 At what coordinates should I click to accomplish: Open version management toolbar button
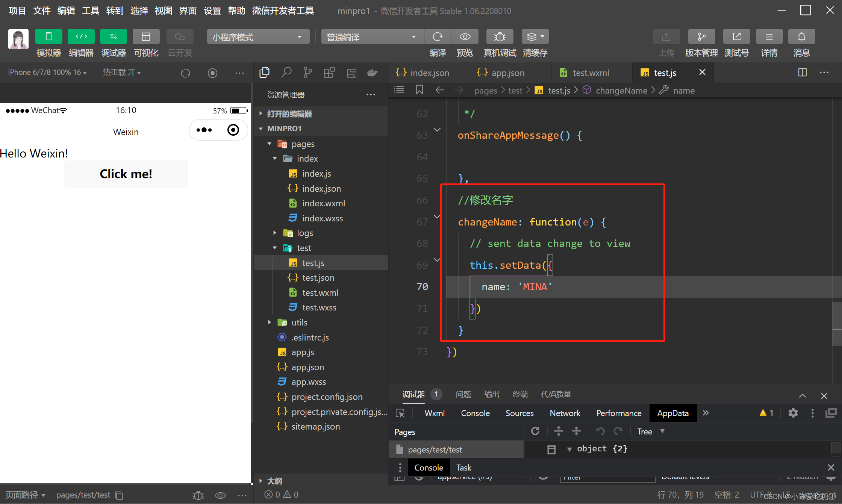[701, 37]
